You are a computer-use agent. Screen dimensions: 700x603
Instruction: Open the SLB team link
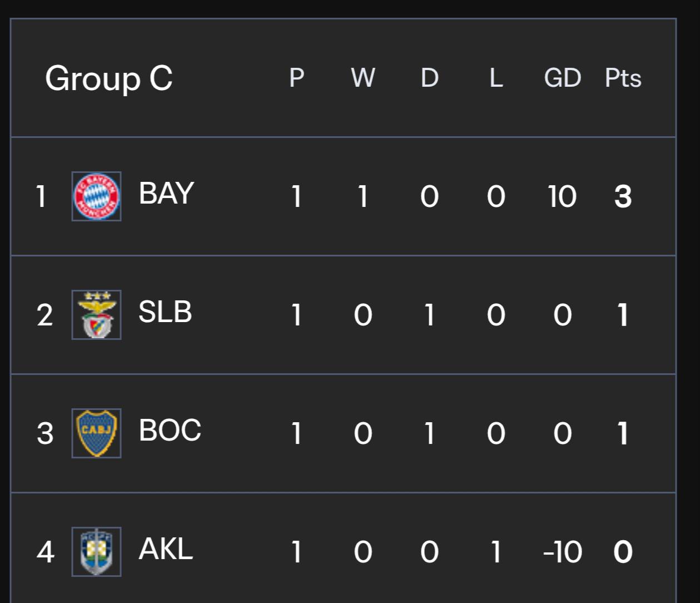point(165,312)
